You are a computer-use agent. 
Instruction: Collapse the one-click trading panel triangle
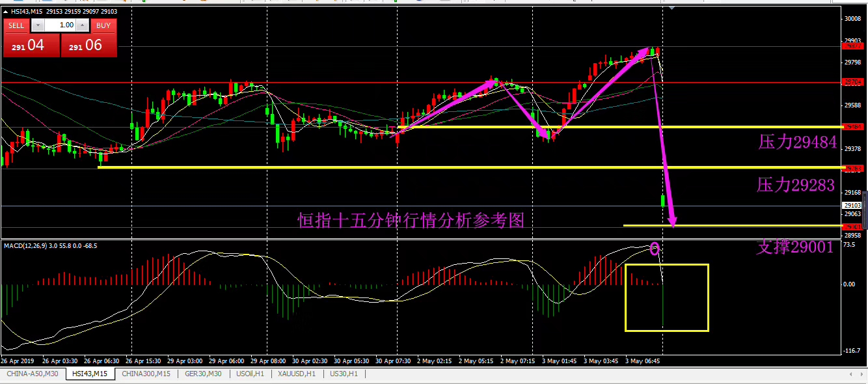[5, 11]
